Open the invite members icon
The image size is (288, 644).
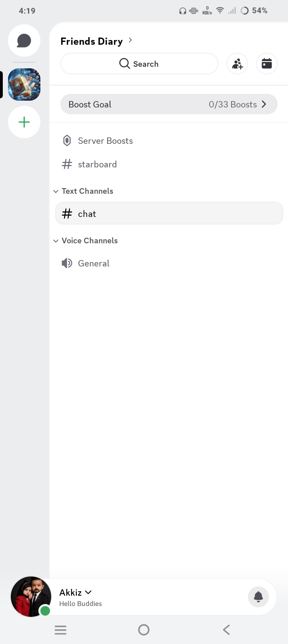coord(237,64)
